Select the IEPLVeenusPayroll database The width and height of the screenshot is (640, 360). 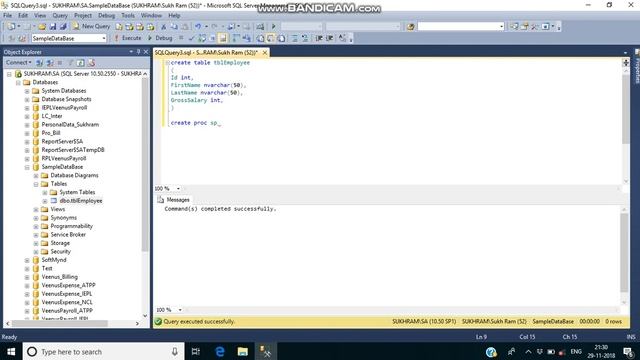click(64, 108)
